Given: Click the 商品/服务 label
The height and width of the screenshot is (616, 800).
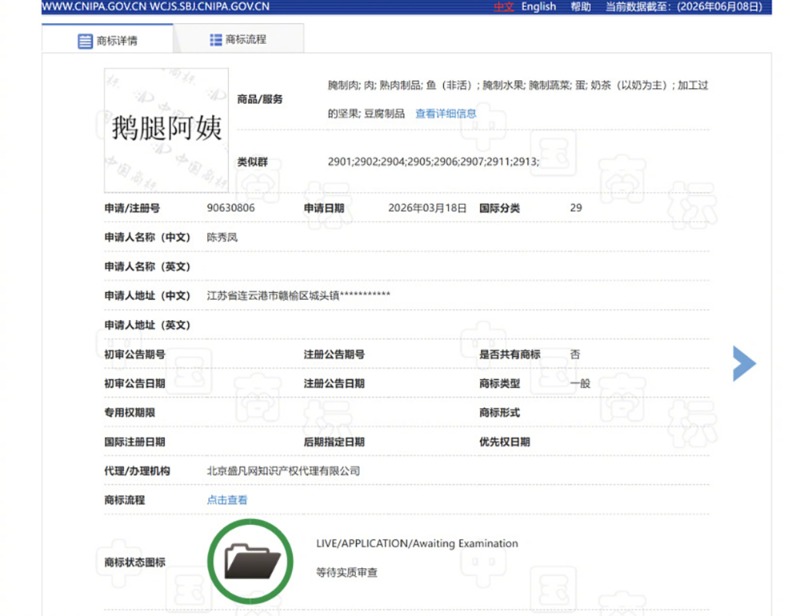Looking at the screenshot, I should pyautogui.click(x=260, y=99).
